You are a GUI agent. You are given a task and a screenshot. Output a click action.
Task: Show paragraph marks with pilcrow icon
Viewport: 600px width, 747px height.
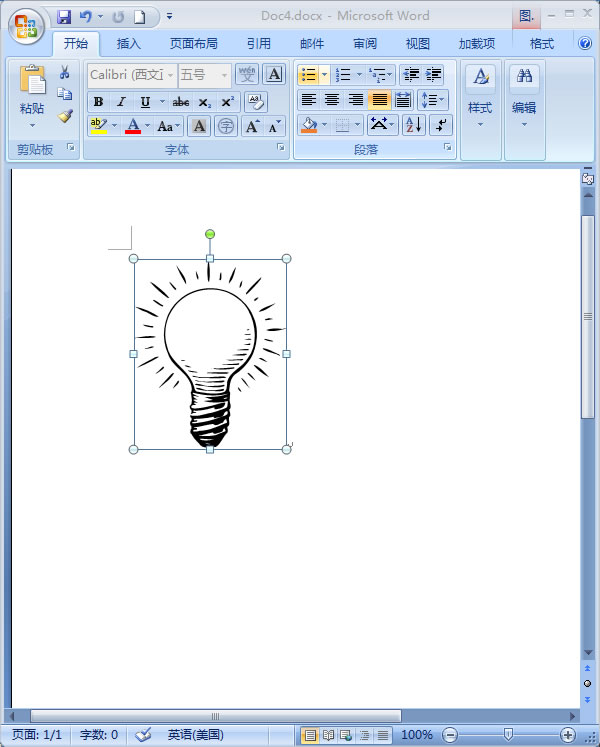(x=441, y=125)
